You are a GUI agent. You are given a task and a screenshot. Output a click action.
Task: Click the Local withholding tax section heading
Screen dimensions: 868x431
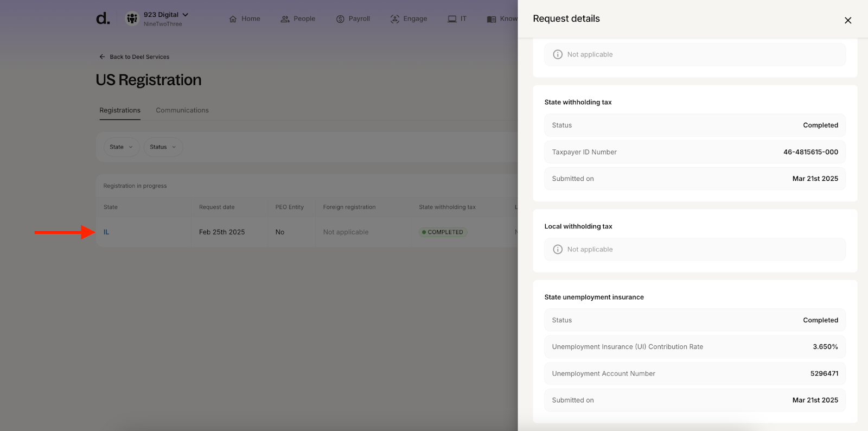click(578, 226)
